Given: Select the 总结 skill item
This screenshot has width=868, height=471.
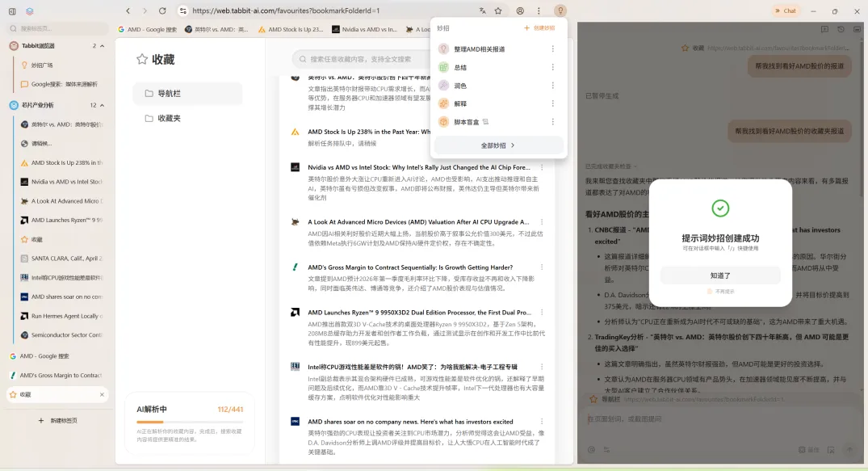Looking at the screenshot, I should [x=460, y=68].
